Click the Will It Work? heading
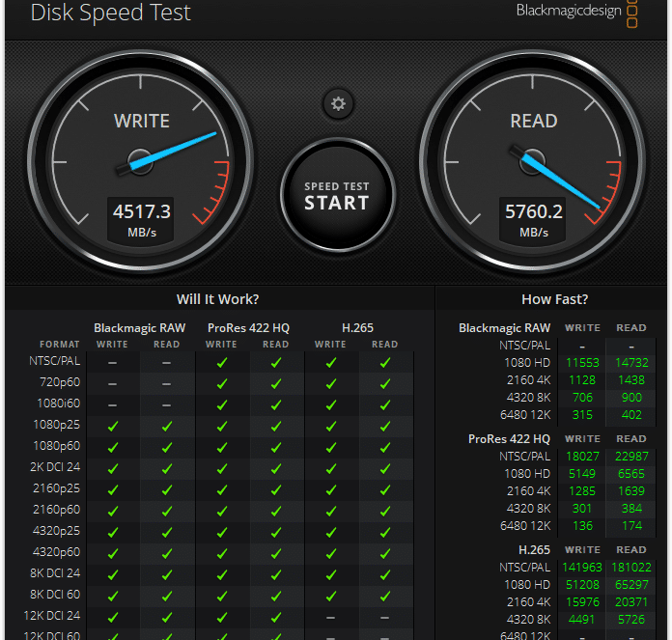672x640 pixels. (217, 299)
